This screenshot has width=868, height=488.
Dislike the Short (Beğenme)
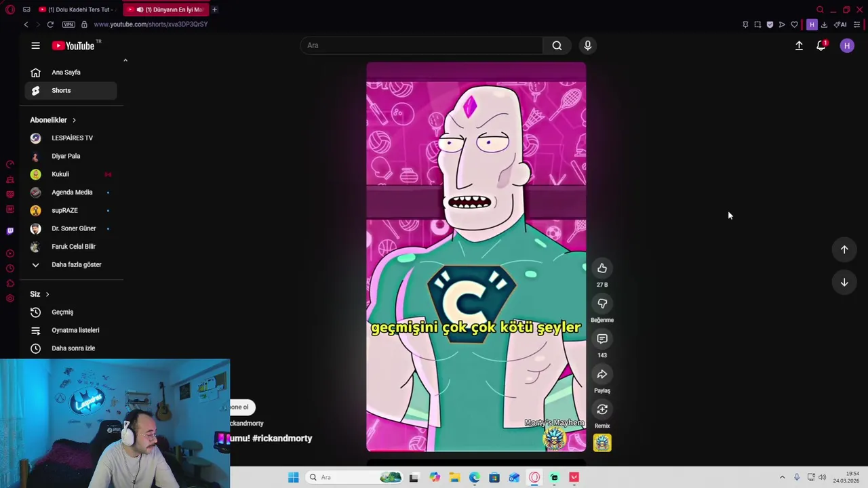[x=602, y=304]
